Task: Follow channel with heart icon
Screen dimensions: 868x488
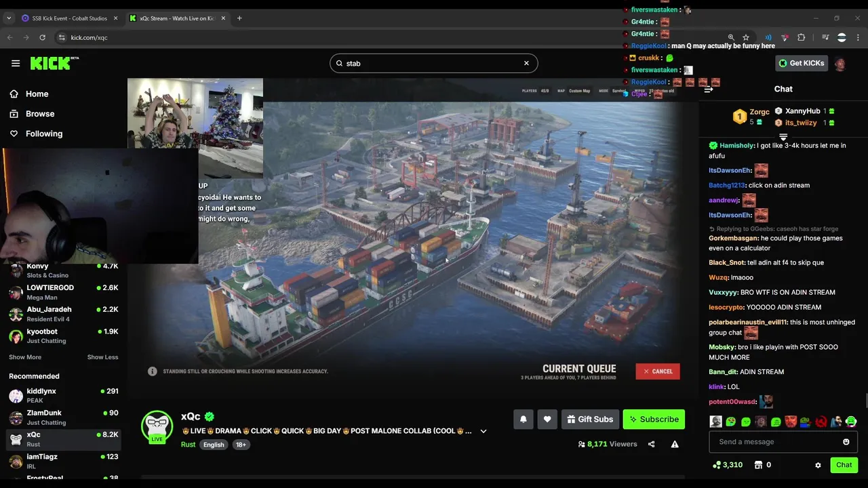Action: (547, 420)
